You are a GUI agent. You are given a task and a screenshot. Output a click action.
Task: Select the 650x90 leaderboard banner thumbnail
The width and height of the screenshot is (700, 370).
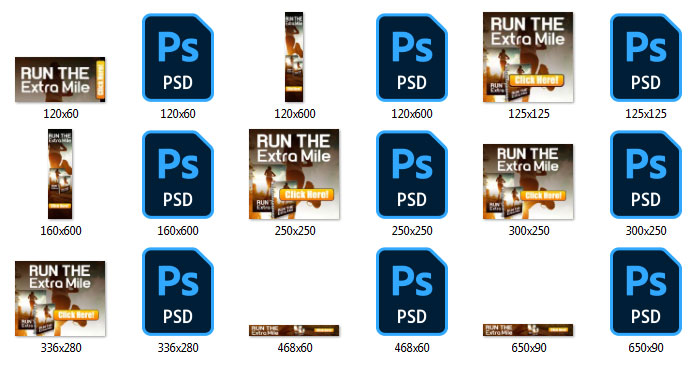(x=528, y=330)
